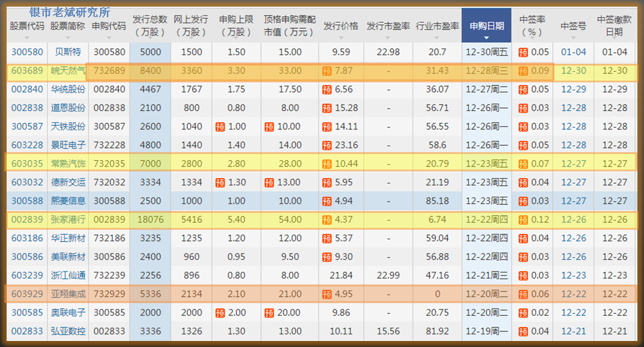Click the 预 badge beside 中签率 0.09
Screen dimensions: 644x347
point(523,71)
